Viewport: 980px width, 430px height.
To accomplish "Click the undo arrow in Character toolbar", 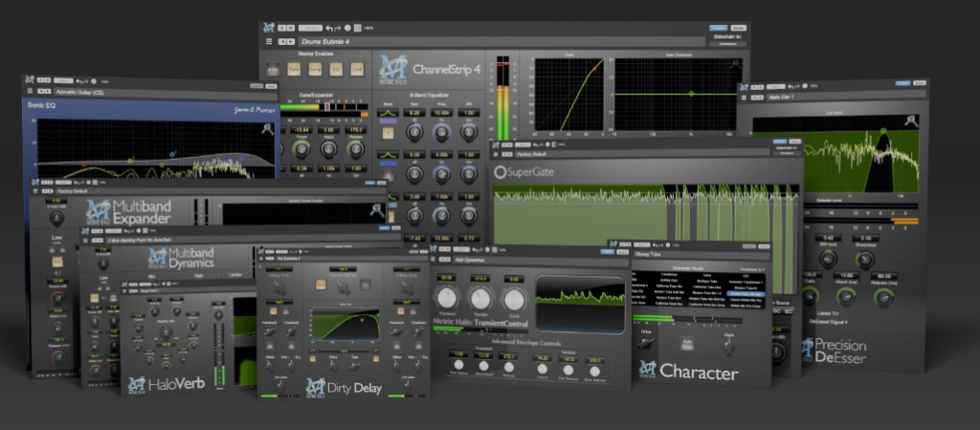I will pos(654,244).
